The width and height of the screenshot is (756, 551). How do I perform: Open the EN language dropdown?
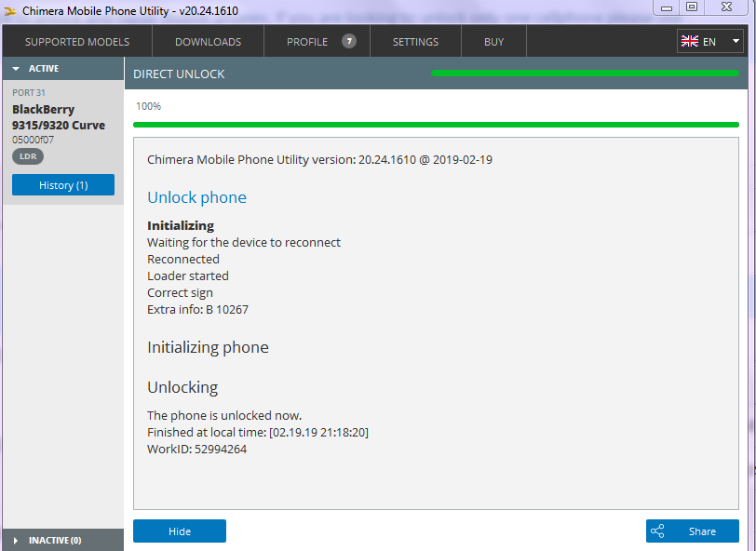pyautogui.click(x=709, y=42)
